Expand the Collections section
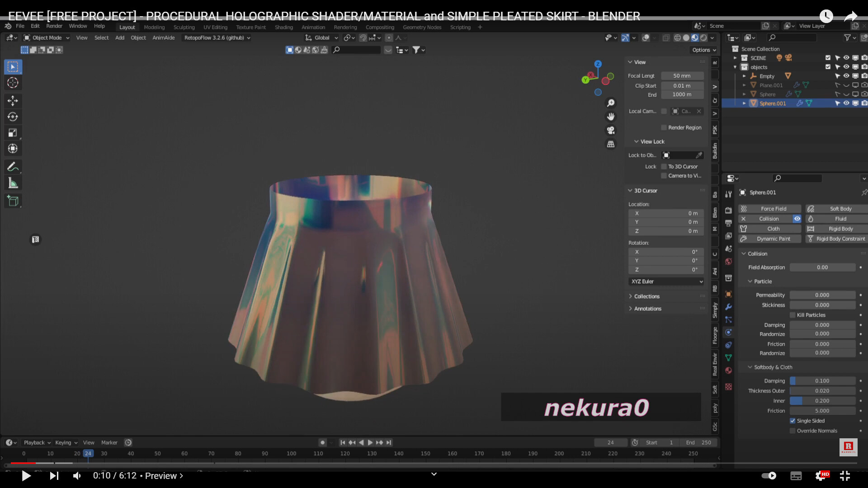 [x=646, y=296]
